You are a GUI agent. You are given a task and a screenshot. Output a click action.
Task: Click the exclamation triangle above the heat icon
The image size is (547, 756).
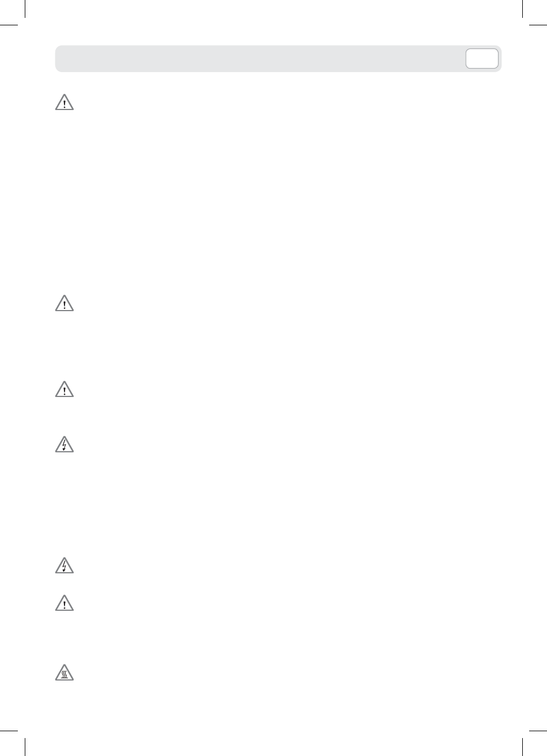pos(64,603)
